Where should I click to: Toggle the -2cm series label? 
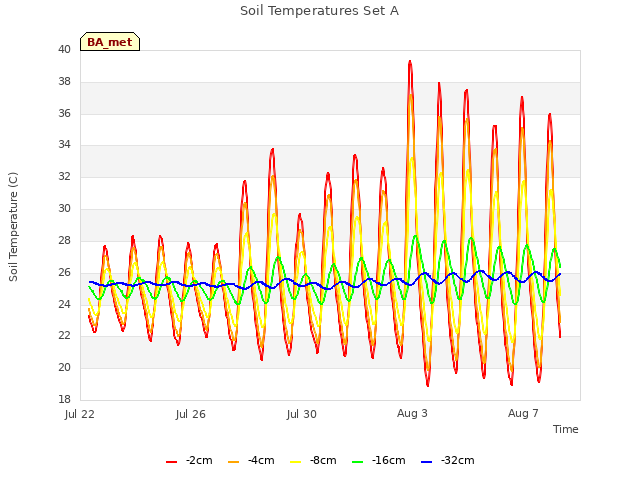pyautogui.click(x=199, y=460)
